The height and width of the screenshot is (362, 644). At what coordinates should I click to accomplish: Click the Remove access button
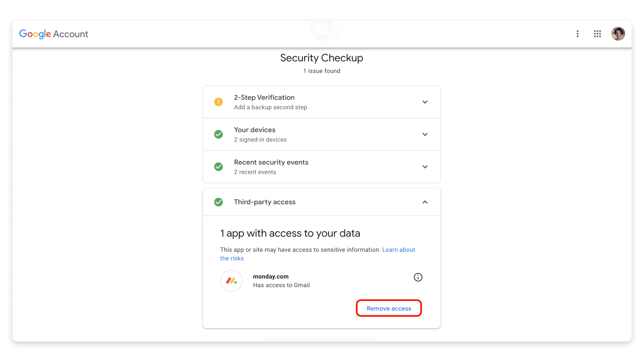click(389, 308)
